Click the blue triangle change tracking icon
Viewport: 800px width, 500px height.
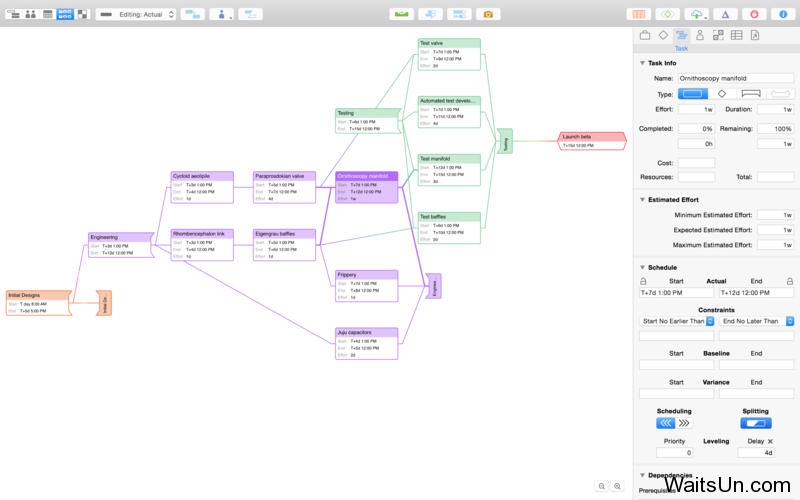pos(725,14)
